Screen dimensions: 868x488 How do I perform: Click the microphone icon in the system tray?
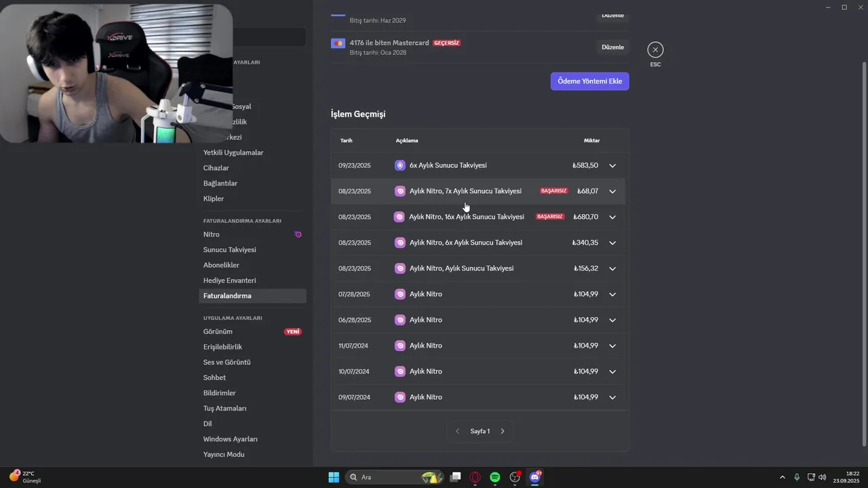[797, 477]
